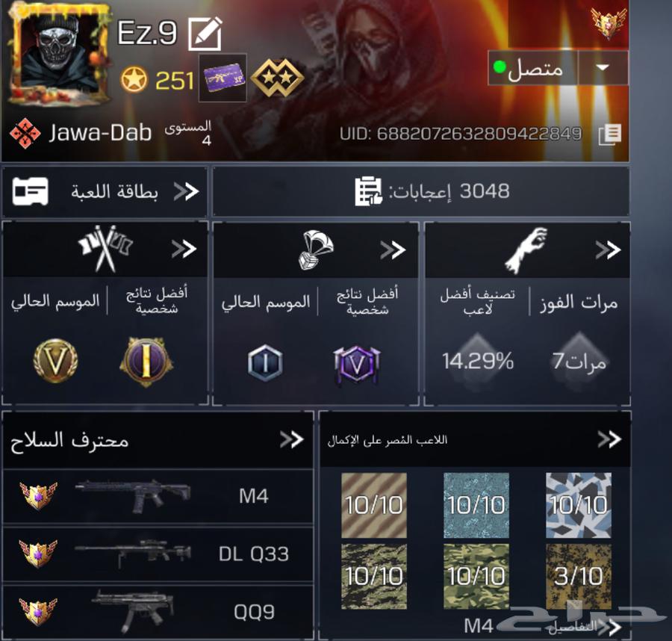Click the 3/10 camo swatch
This screenshot has width=672, height=641.
click(578, 576)
